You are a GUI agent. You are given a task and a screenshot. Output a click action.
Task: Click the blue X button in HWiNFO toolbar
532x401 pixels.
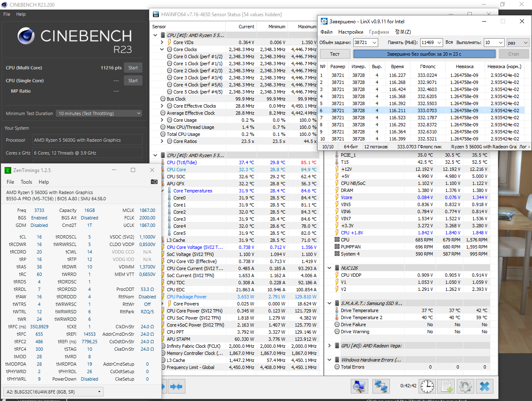click(485, 386)
